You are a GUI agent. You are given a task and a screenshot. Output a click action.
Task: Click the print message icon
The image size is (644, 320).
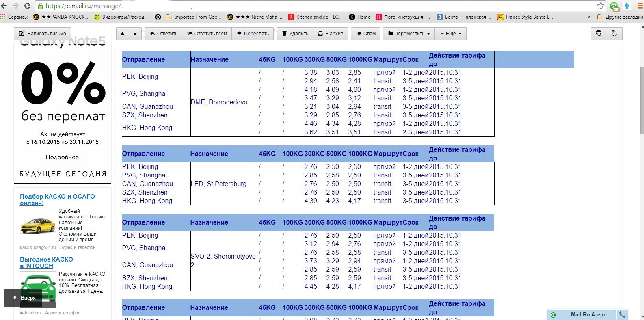click(x=599, y=34)
